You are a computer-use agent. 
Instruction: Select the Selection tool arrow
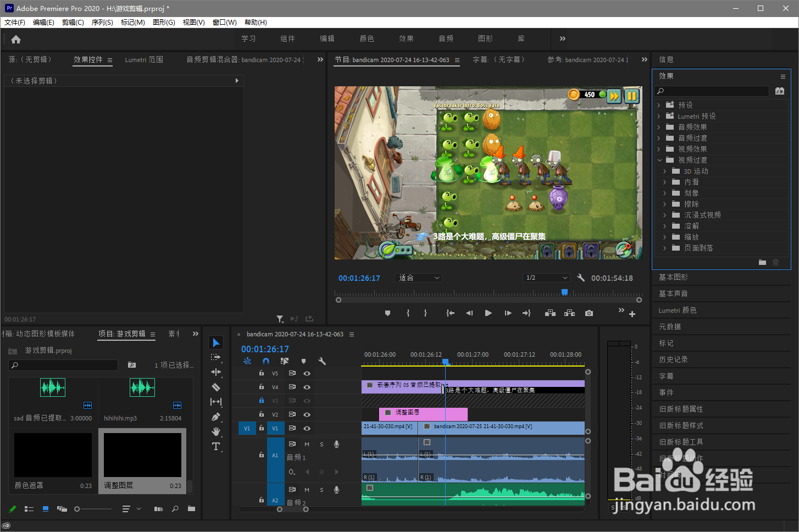point(216,343)
